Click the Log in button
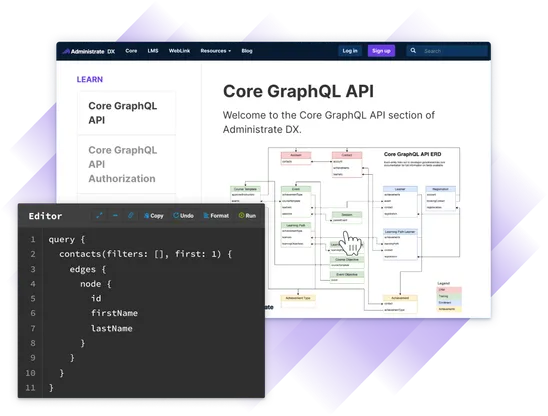 point(350,51)
